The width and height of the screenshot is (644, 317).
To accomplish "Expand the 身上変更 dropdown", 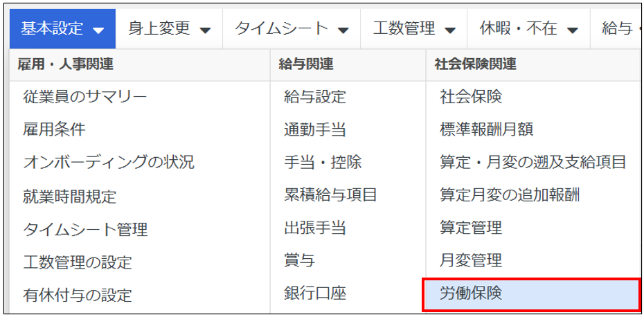I will (168, 29).
